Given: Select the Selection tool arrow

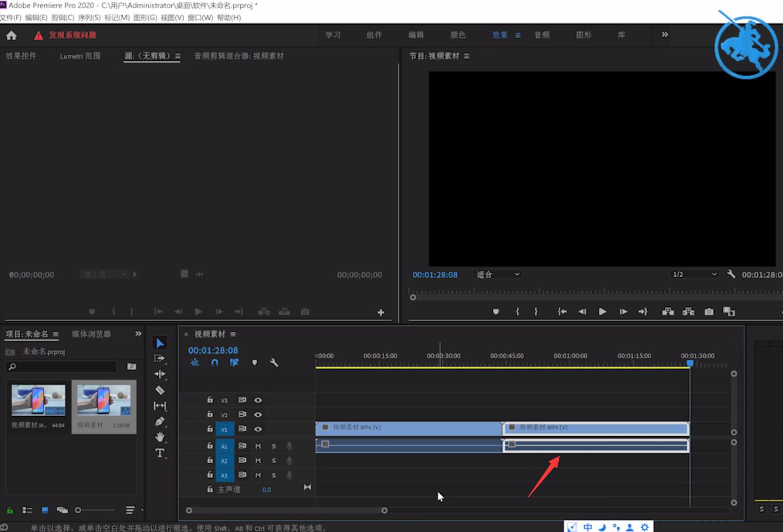Looking at the screenshot, I should (160, 343).
